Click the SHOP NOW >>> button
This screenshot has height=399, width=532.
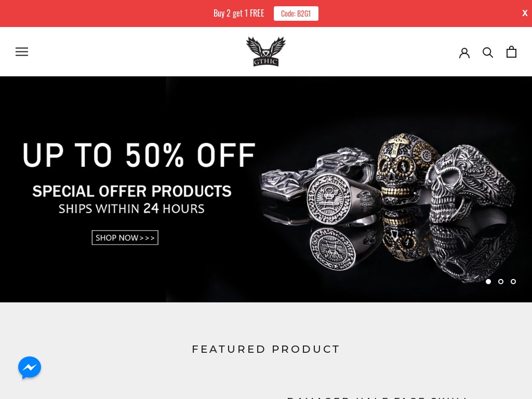pos(125,237)
